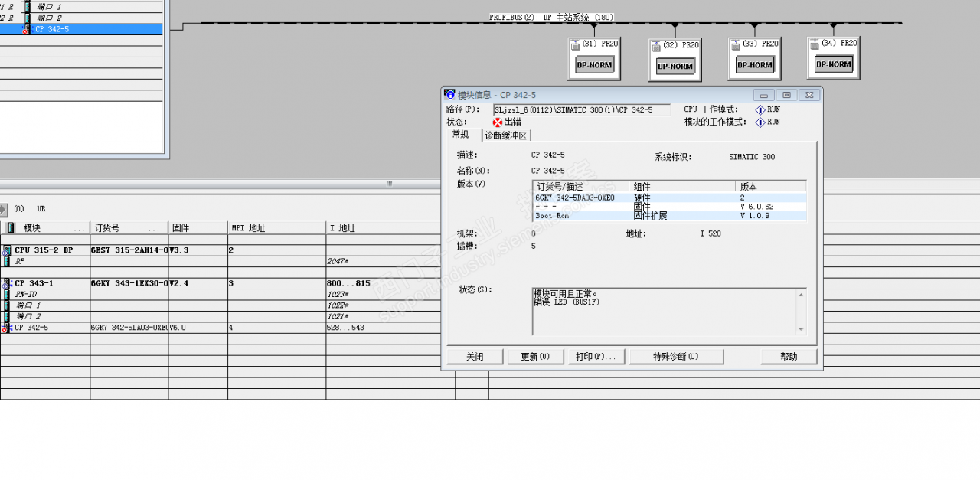Click the 打印(P)... button
The height and width of the screenshot is (480, 980).
point(596,357)
